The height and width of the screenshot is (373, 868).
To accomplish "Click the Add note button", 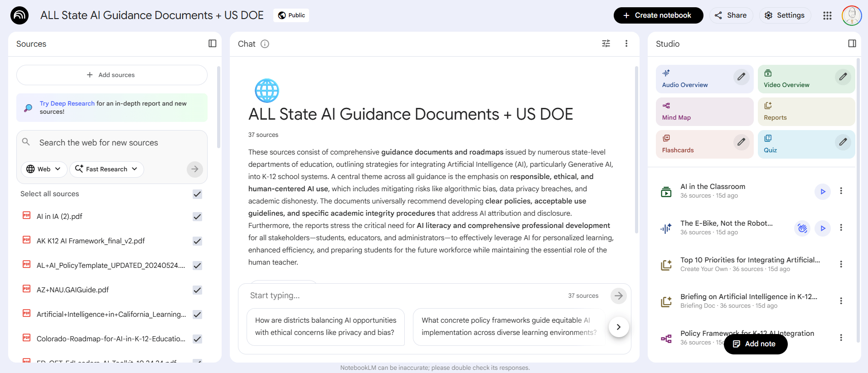I will pos(756,344).
